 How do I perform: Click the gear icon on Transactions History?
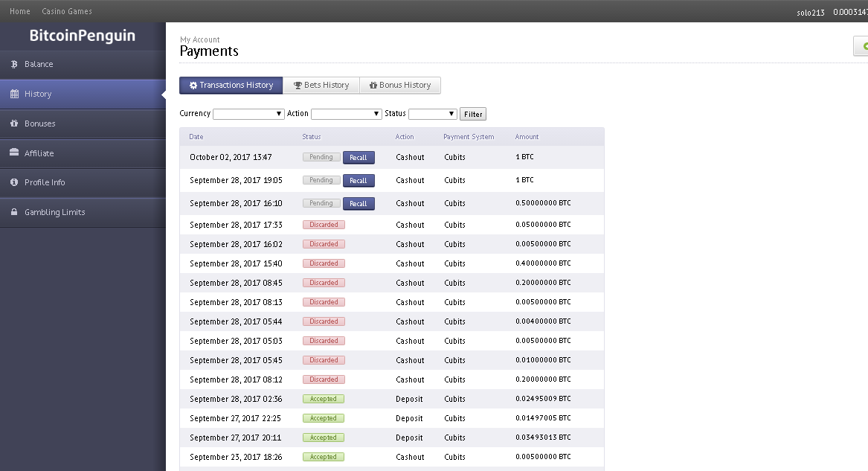pos(193,86)
